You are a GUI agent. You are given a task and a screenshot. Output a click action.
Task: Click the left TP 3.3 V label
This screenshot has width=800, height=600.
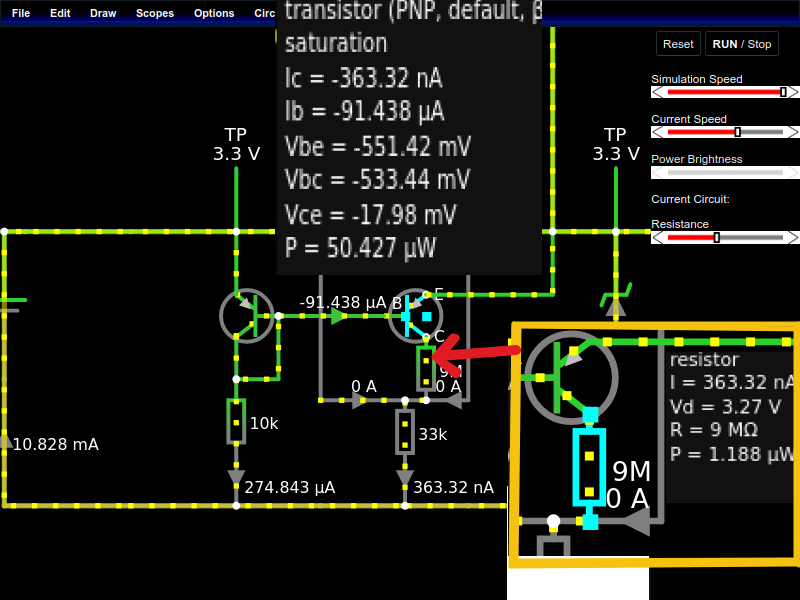pos(236,145)
